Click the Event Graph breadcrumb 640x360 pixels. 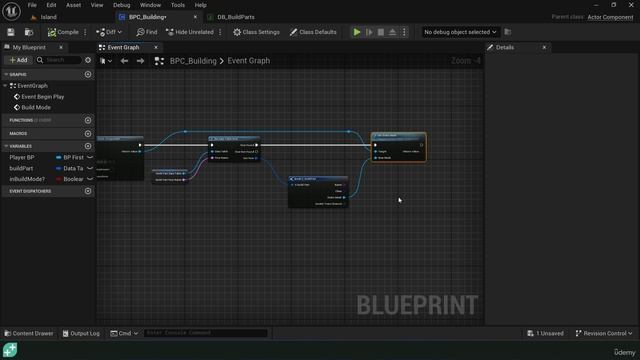pyautogui.click(x=249, y=61)
